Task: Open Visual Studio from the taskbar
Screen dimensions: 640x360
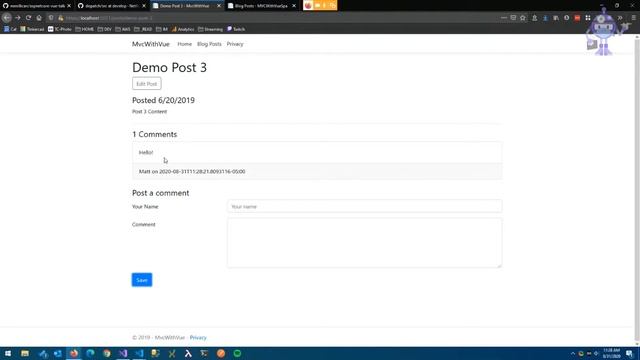Action: point(123,353)
